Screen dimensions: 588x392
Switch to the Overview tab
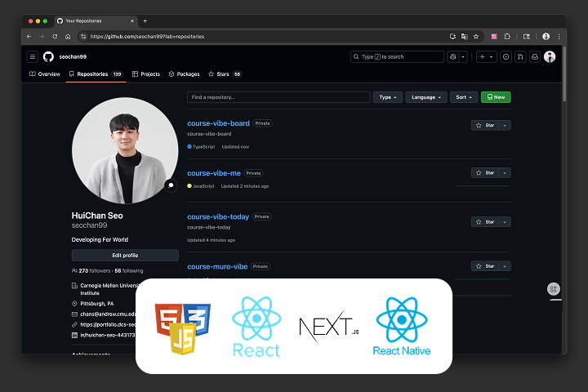[x=45, y=73]
